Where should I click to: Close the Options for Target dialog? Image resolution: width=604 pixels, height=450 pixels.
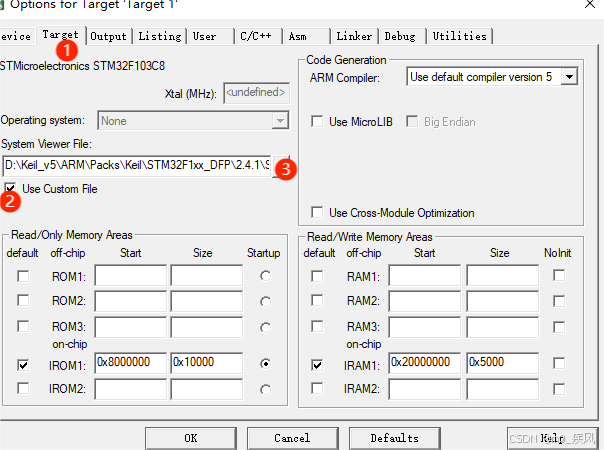click(590, 5)
